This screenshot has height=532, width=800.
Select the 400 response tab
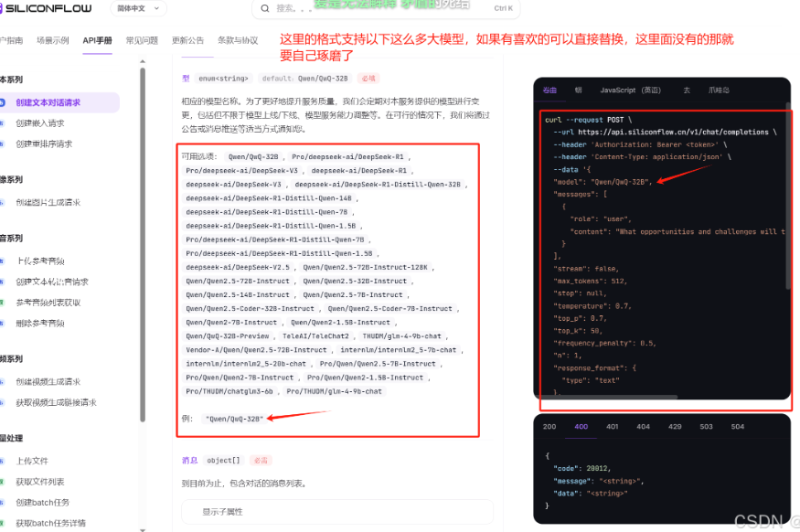[581, 426]
